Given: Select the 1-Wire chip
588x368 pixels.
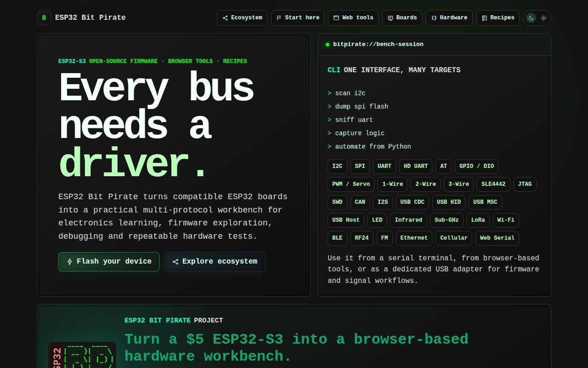Looking at the screenshot, I should pos(393,184).
